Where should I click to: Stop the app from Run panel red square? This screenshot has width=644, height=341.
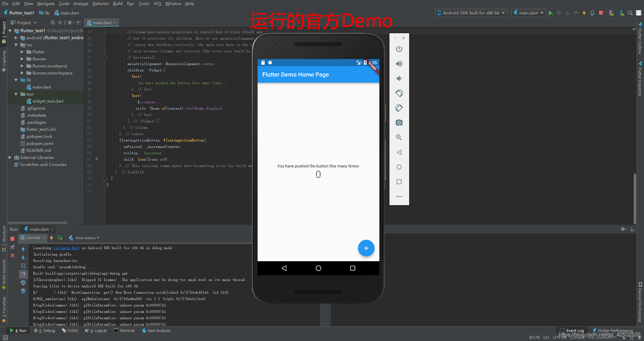[x=12, y=239]
